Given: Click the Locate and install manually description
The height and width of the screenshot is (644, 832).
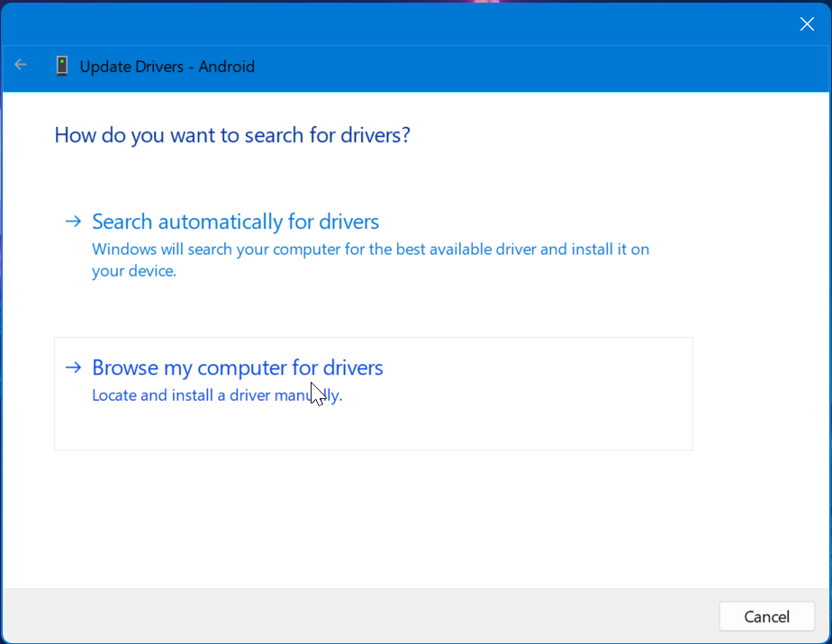Looking at the screenshot, I should click(216, 395).
